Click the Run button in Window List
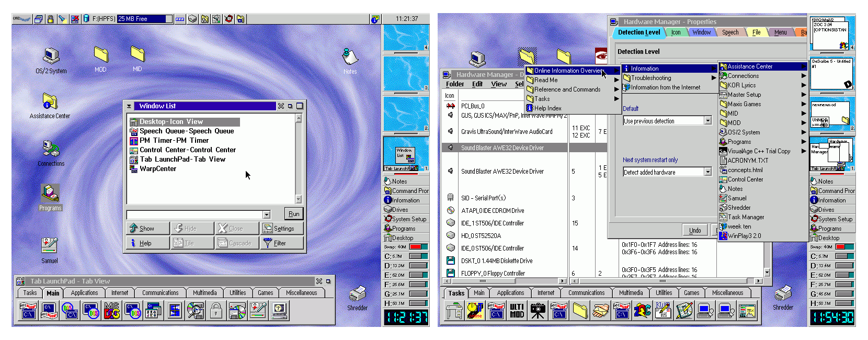Viewport: 868px width, 340px height. pos(294,214)
